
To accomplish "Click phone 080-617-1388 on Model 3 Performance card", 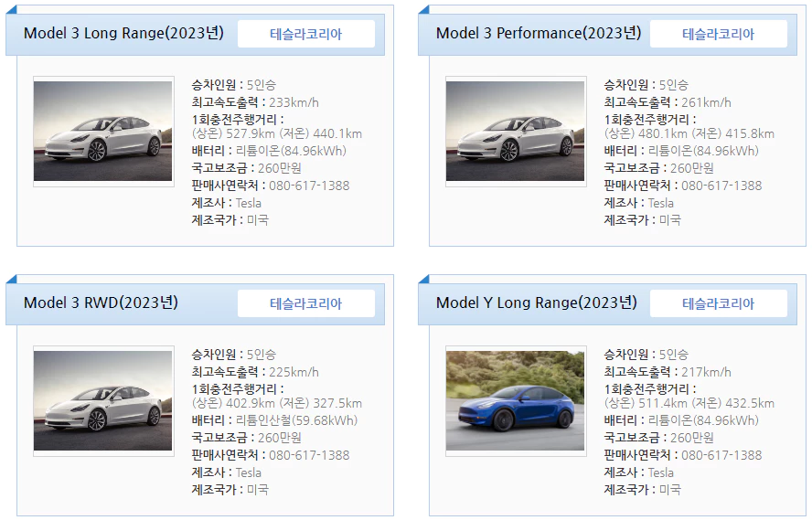I will (x=721, y=186).
